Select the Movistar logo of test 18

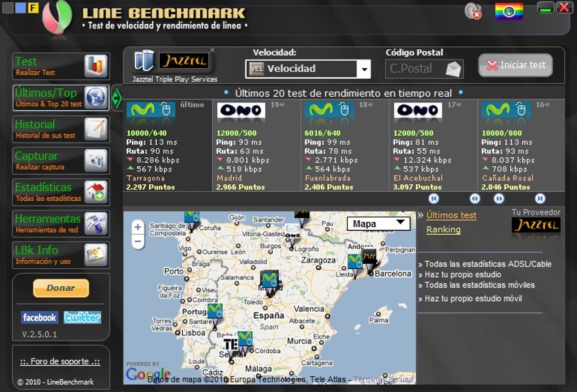[x=329, y=110]
